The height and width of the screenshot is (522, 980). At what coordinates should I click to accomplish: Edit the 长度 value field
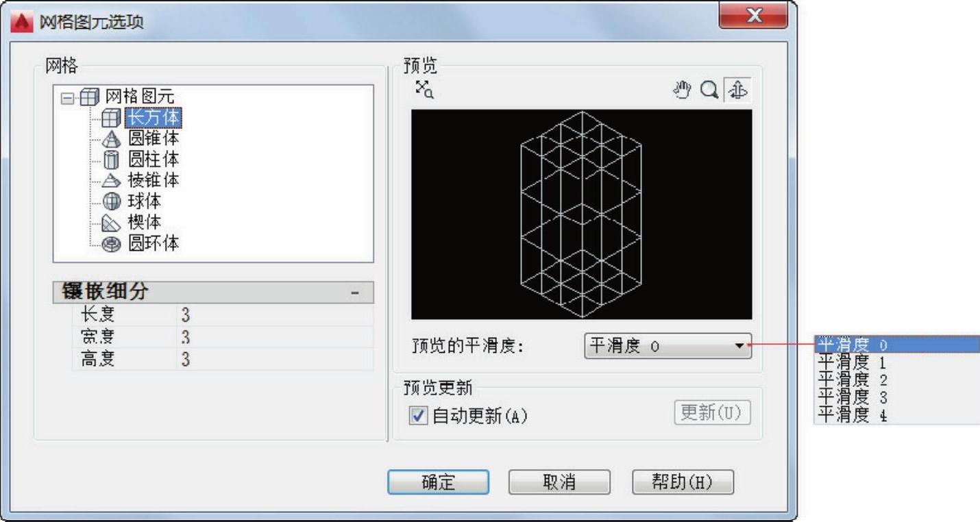[275, 316]
